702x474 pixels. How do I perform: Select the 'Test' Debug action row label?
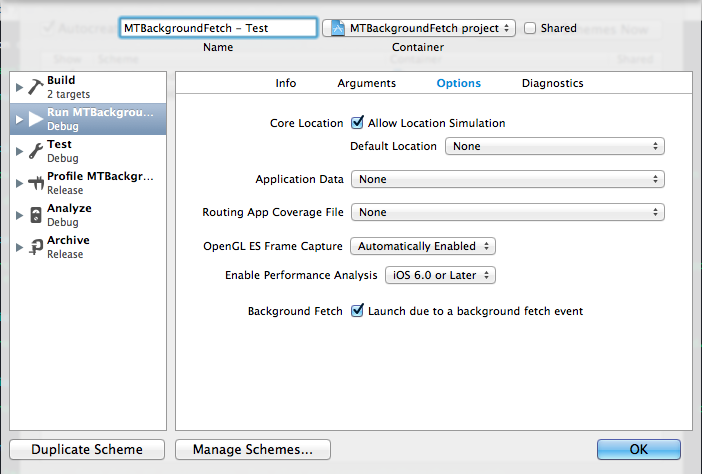(x=59, y=144)
